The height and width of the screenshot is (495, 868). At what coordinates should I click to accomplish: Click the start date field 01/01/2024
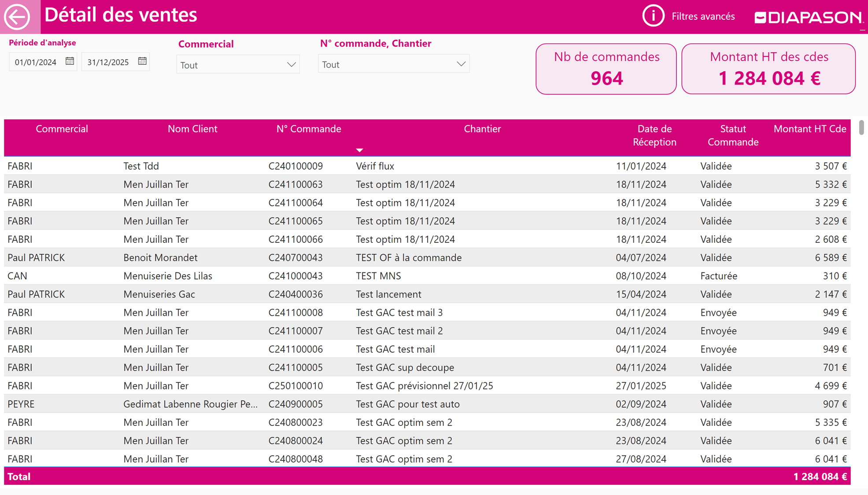pyautogui.click(x=36, y=62)
